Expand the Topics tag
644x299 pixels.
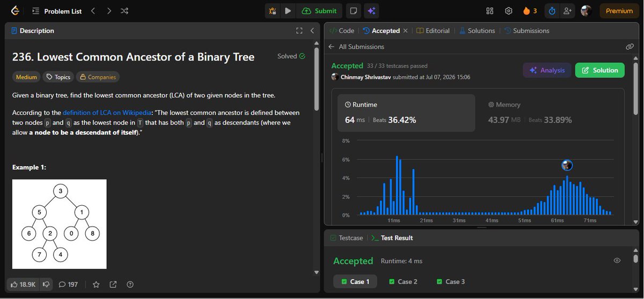click(x=58, y=77)
